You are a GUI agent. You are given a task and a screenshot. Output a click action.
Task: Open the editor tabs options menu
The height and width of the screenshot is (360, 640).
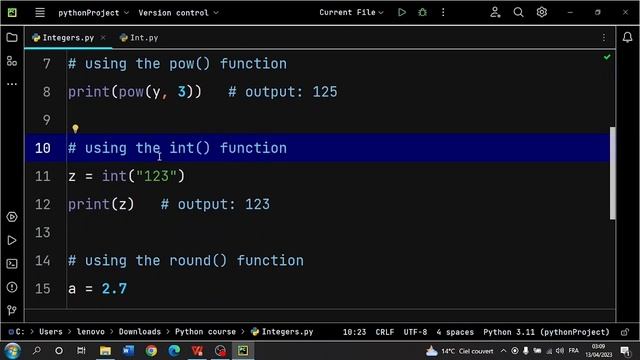pyautogui.click(x=604, y=38)
